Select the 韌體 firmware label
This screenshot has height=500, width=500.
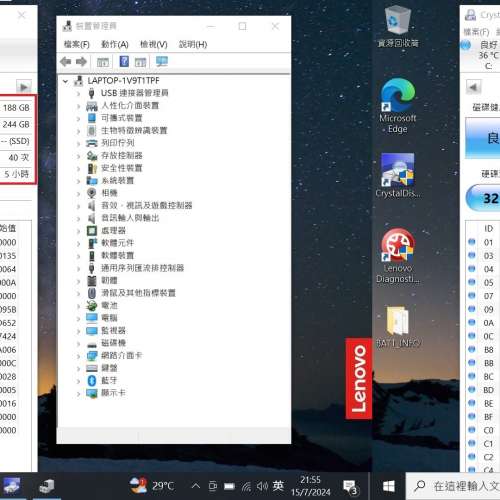[109, 281]
